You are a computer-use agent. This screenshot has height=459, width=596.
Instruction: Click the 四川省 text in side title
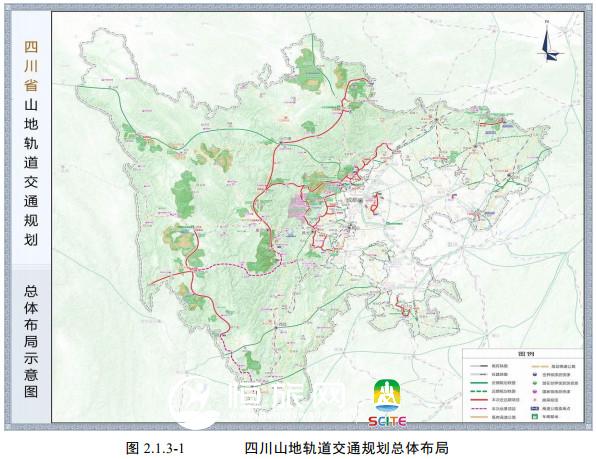[31, 66]
